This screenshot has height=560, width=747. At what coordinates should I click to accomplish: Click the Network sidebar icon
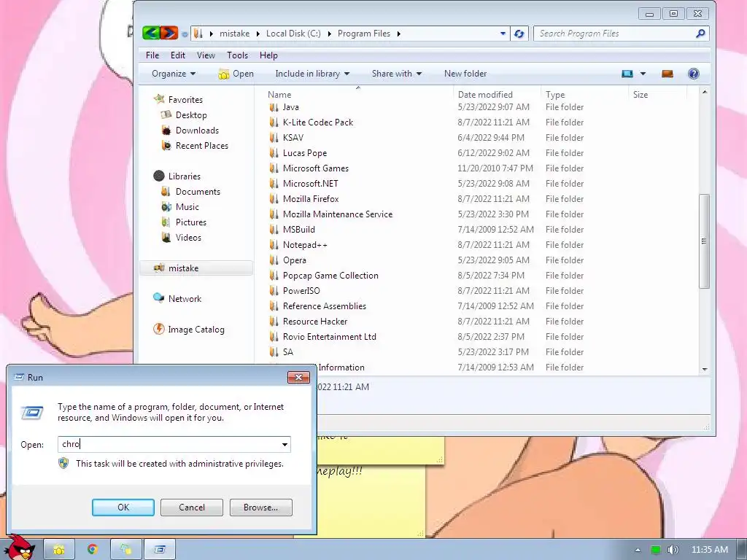point(158,298)
